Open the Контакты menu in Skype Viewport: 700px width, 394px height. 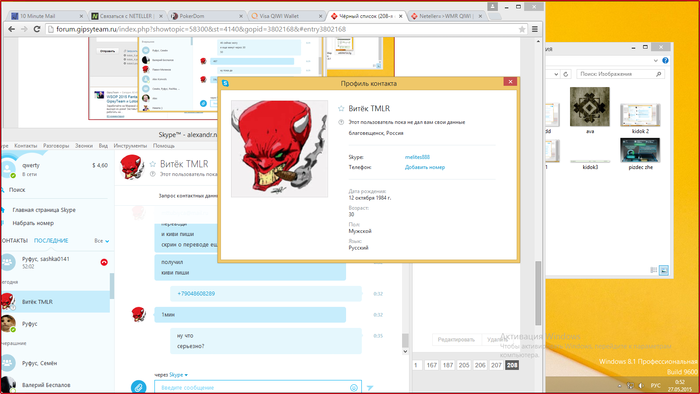point(25,146)
